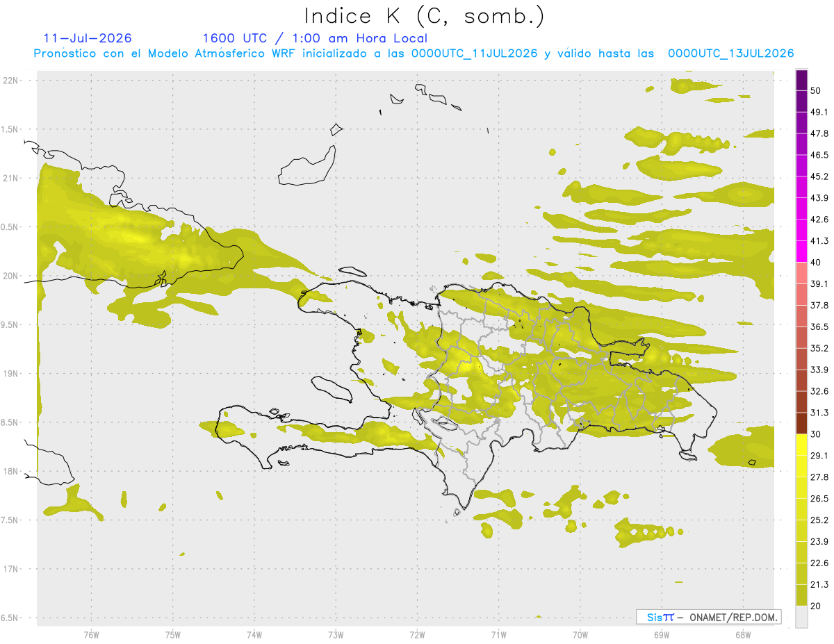Pick the salmon colorbar segment between 39.1 and 40

pyautogui.click(x=801, y=273)
